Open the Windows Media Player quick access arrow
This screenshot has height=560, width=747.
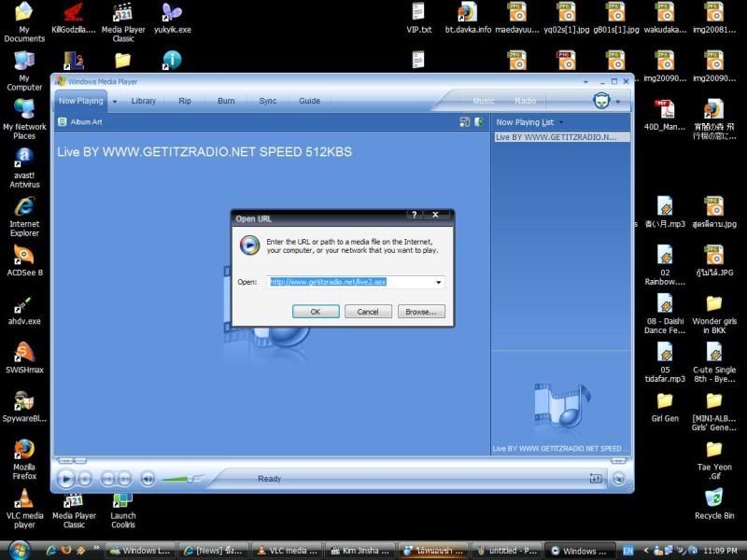pos(585,82)
